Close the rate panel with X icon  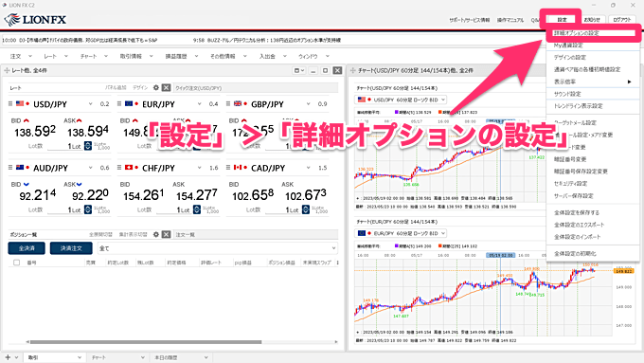click(x=166, y=87)
